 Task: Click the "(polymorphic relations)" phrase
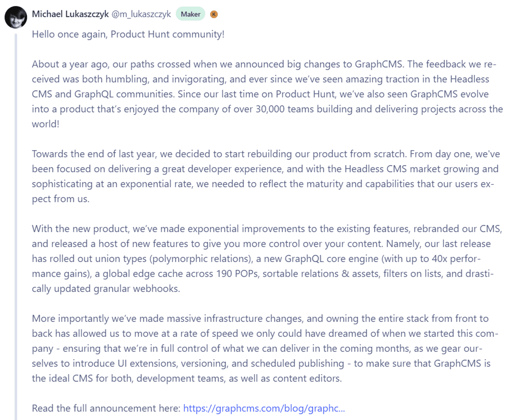pyautogui.click(x=201, y=259)
